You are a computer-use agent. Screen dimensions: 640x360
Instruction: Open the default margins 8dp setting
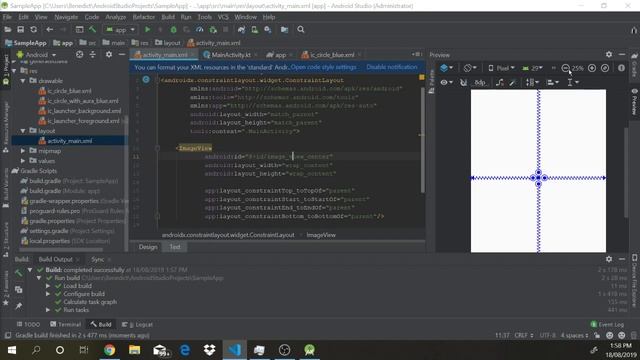coord(480,82)
